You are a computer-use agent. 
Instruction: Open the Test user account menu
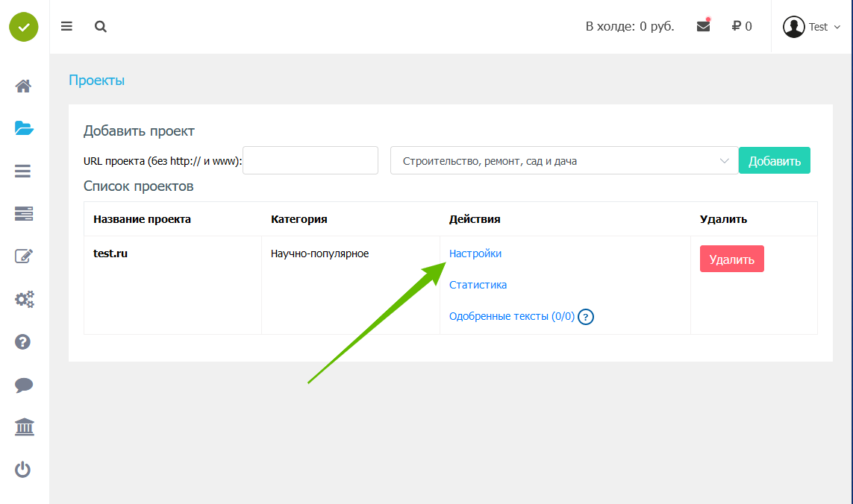[x=812, y=27]
